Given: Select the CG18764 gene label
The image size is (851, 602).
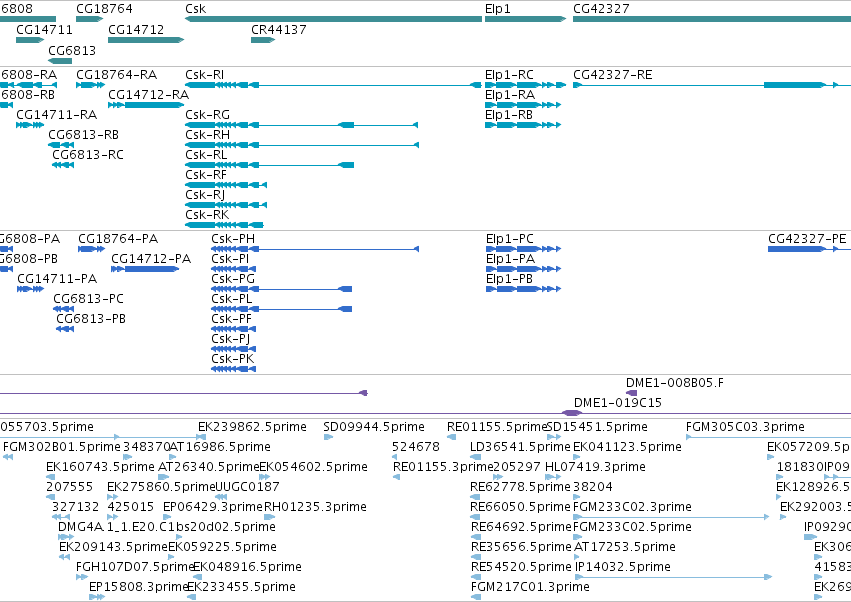Looking at the screenshot, I should (x=104, y=9).
